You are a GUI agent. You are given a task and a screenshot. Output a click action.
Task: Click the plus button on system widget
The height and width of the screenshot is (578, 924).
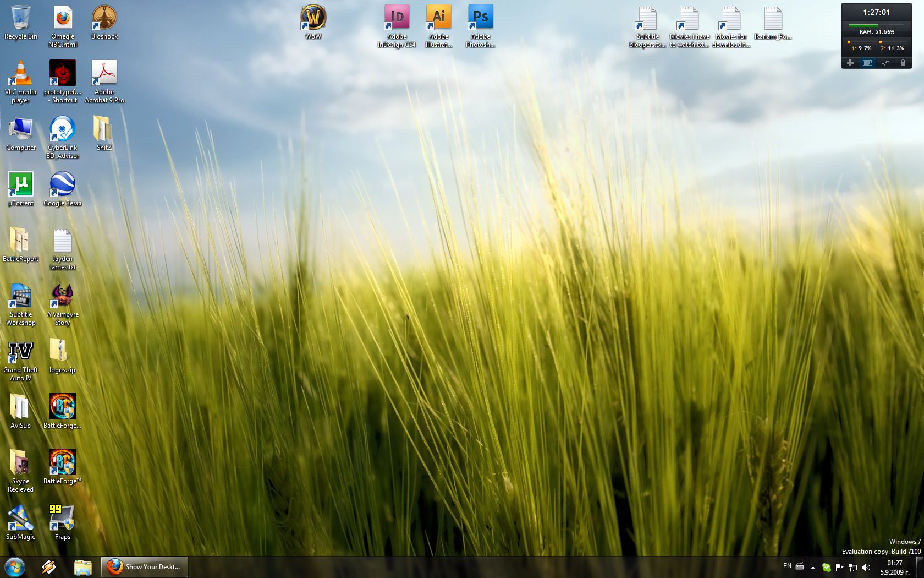click(850, 63)
